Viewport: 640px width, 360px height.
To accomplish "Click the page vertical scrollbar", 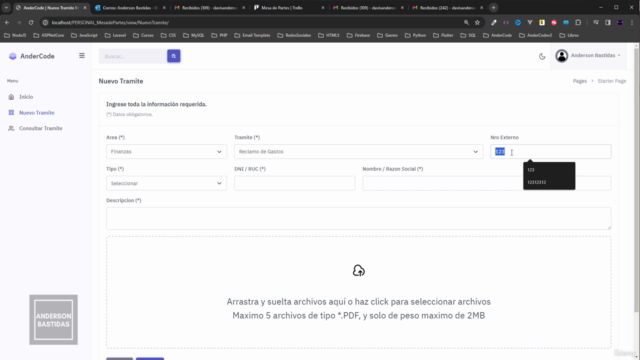I will point(636,180).
